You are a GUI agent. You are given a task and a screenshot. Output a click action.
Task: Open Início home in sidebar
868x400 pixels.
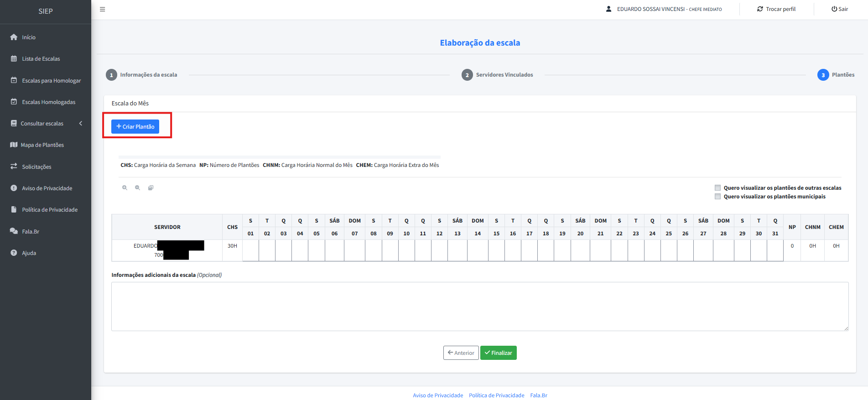coord(28,37)
